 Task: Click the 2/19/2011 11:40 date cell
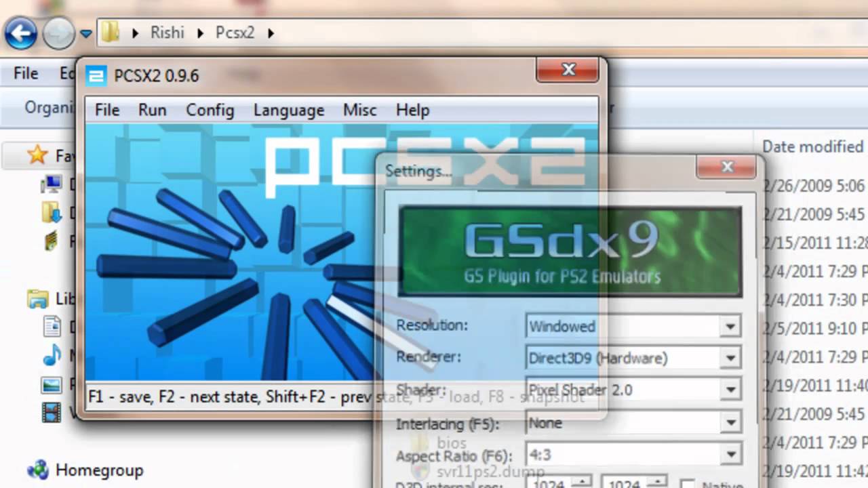pyautogui.click(x=816, y=386)
